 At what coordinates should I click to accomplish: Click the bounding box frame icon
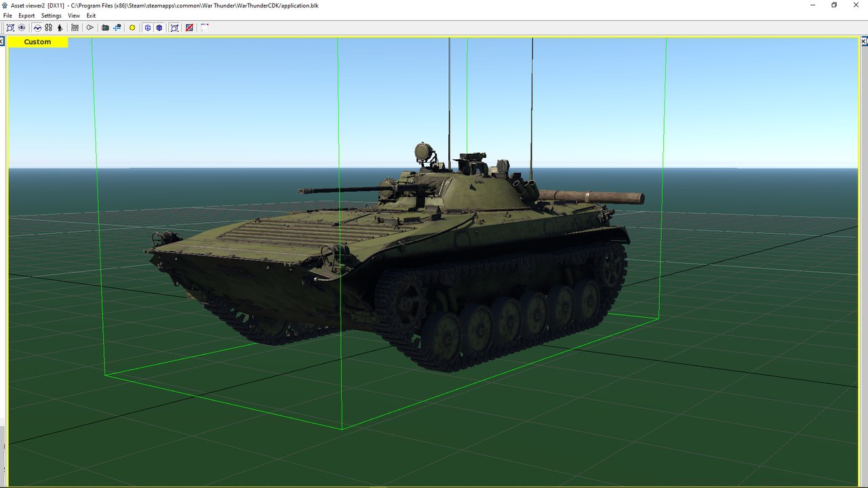tap(174, 28)
